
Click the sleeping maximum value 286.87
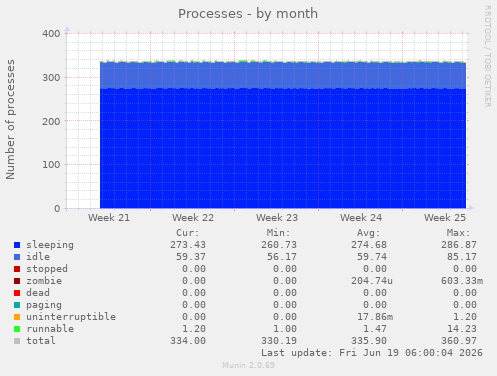pos(459,245)
